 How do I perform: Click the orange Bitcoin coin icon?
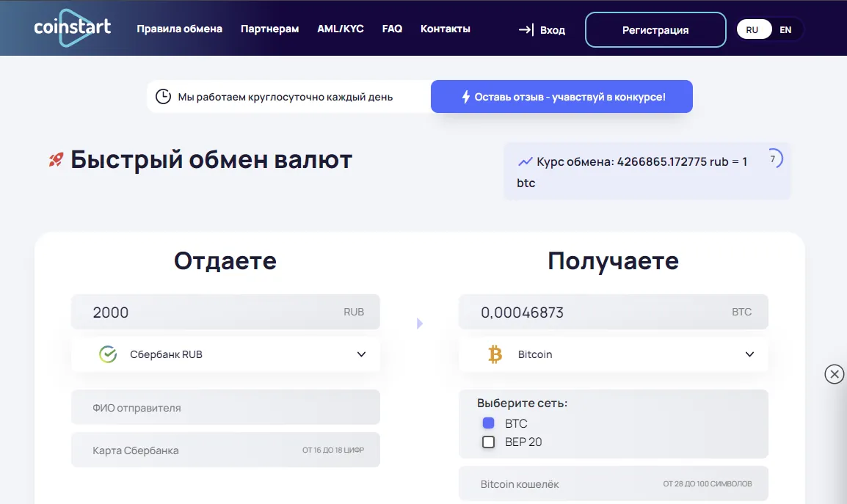(x=495, y=354)
